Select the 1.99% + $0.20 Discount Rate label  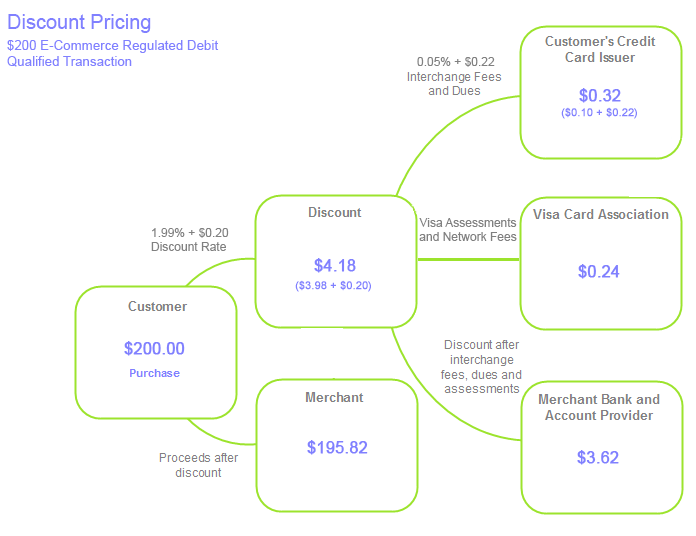coord(190,240)
